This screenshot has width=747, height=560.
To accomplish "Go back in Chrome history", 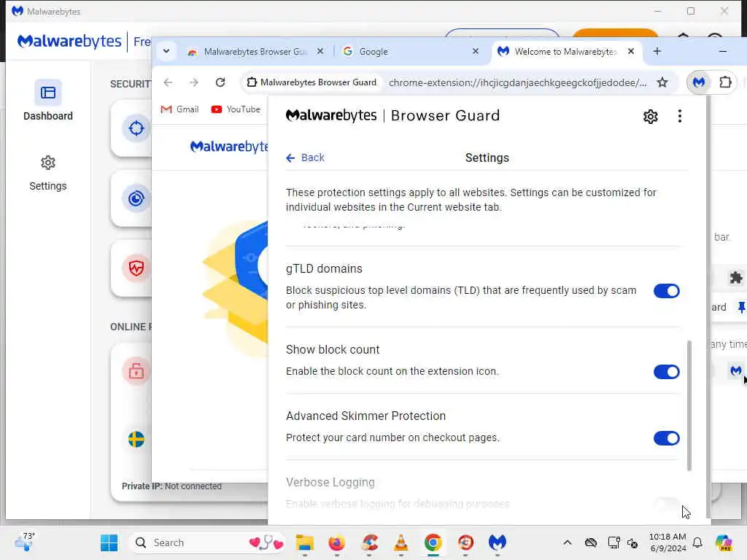I will (168, 82).
